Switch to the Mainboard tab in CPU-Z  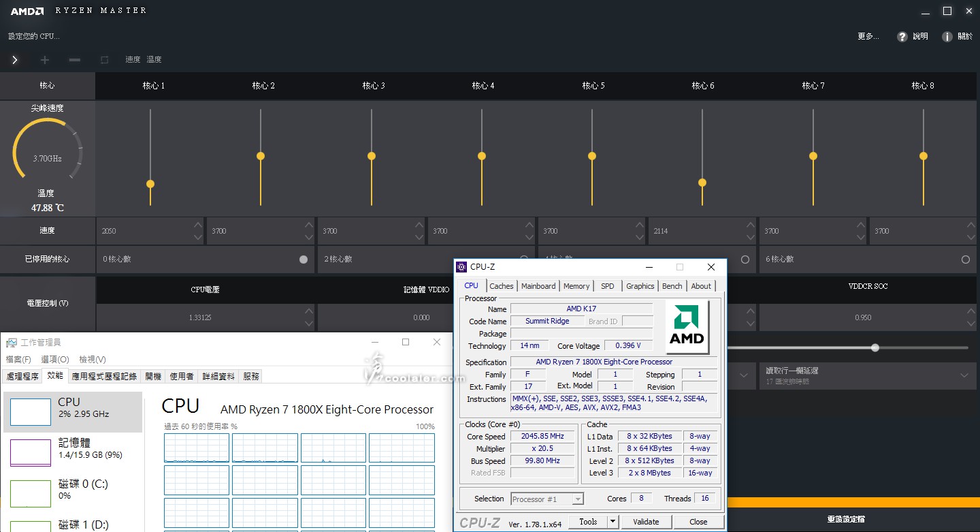pos(538,286)
